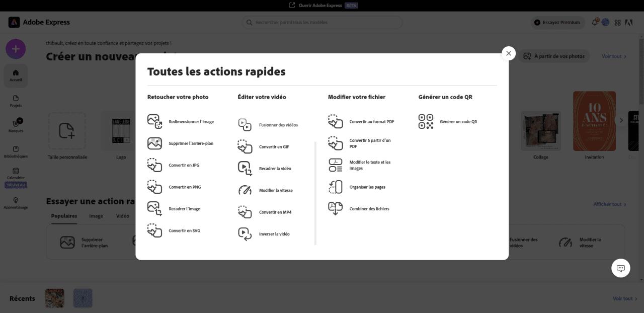Viewport: 644px width, 313px height.
Task: Launch the Convertir en GIF action
Action: pos(274,146)
